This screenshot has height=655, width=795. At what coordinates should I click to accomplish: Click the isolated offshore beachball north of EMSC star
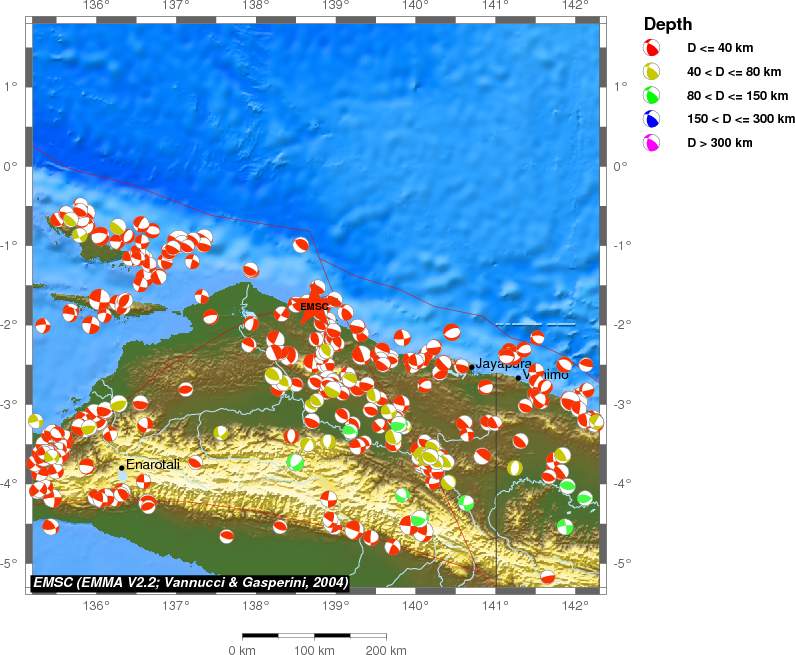[301, 244]
